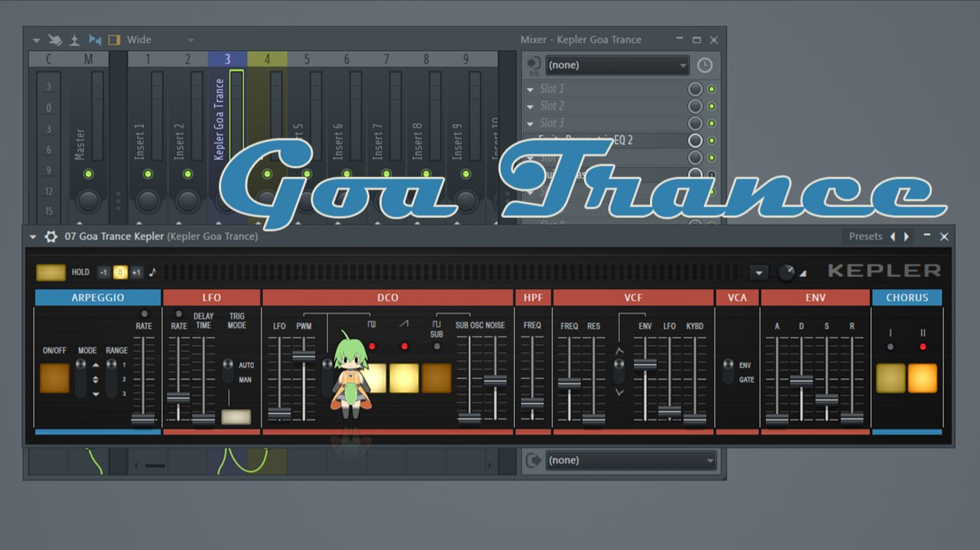
Task: Toggle Chorus I pad
Action: (x=890, y=378)
